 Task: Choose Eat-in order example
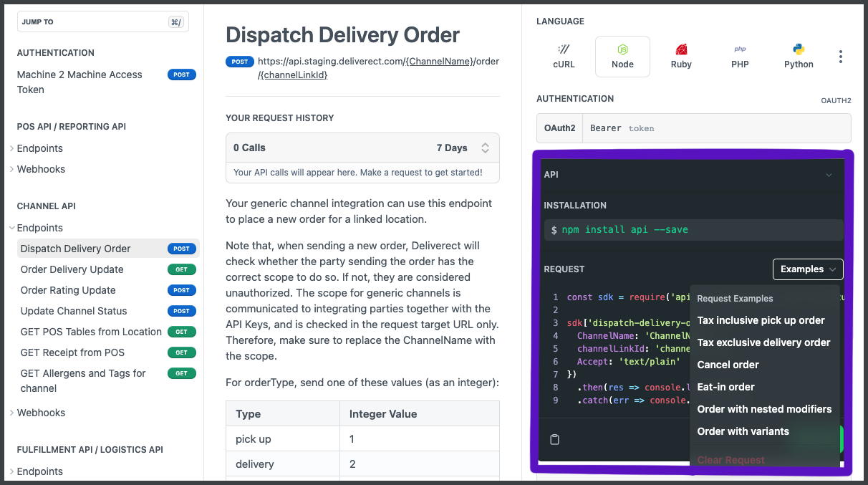726,387
